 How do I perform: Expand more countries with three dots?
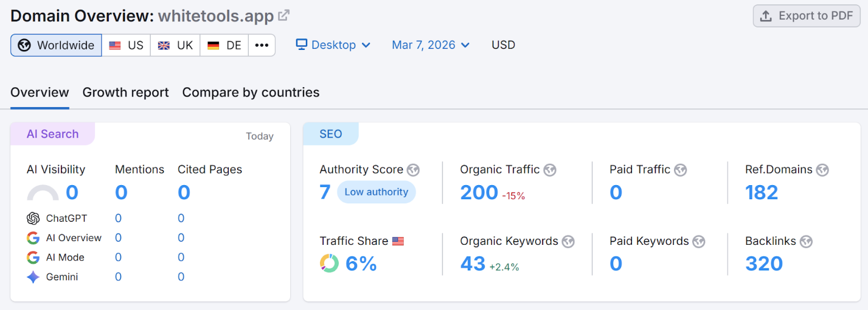pos(262,45)
